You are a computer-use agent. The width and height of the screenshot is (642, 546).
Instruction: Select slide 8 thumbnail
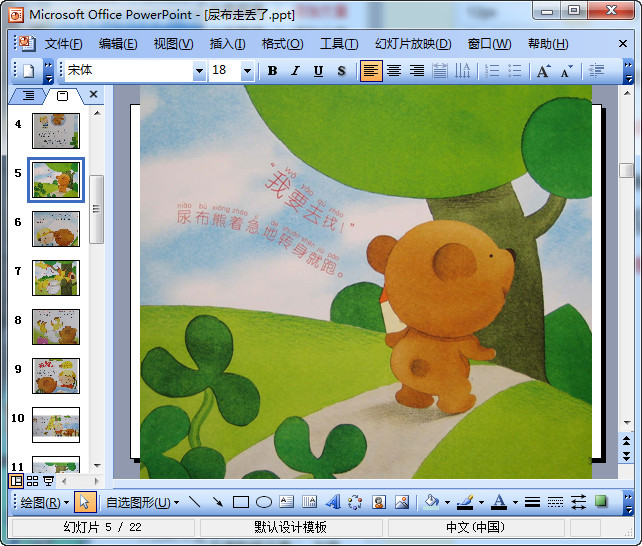(56, 327)
